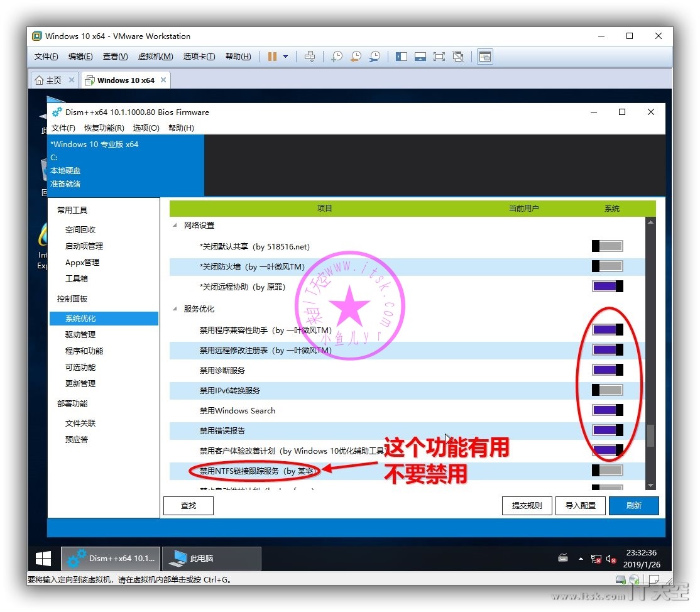Select 空间回收 in sidebar
This screenshot has height=612, width=700.
coord(80,230)
